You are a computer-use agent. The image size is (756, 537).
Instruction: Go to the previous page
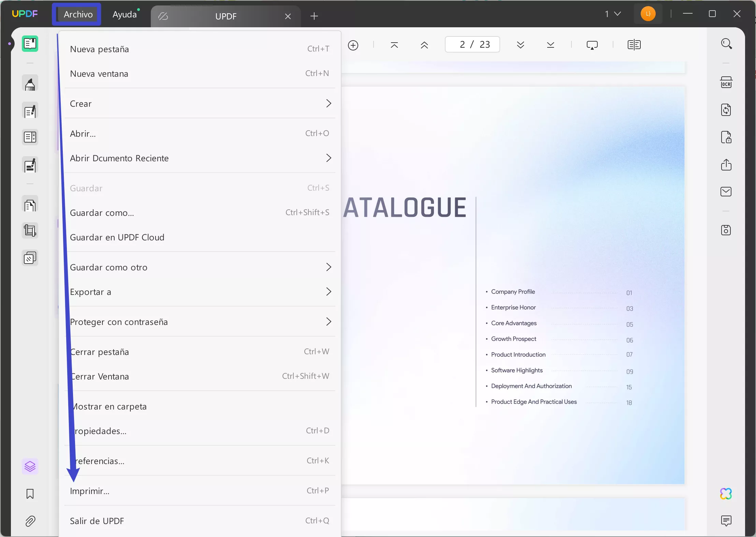click(x=424, y=45)
